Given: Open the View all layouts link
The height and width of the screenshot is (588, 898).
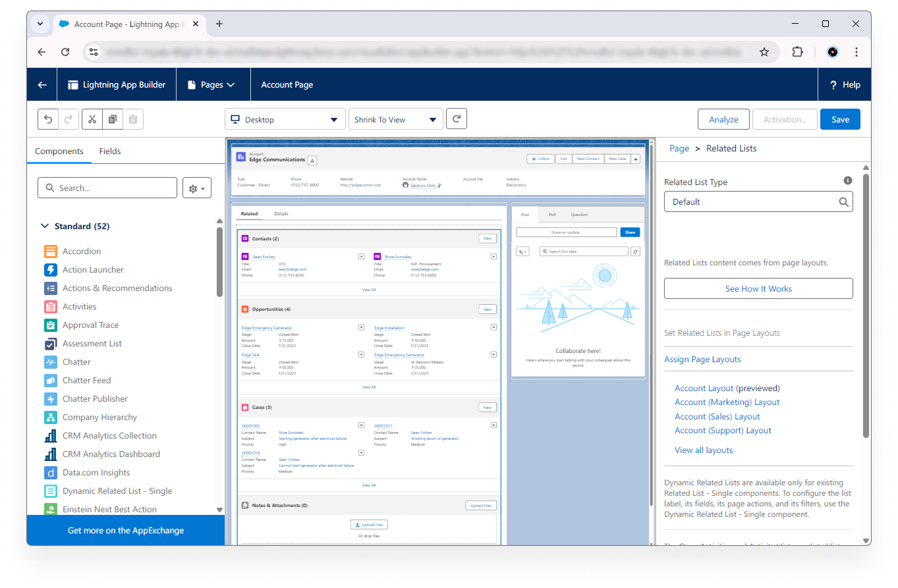Looking at the screenshot, I should point(704,450).
